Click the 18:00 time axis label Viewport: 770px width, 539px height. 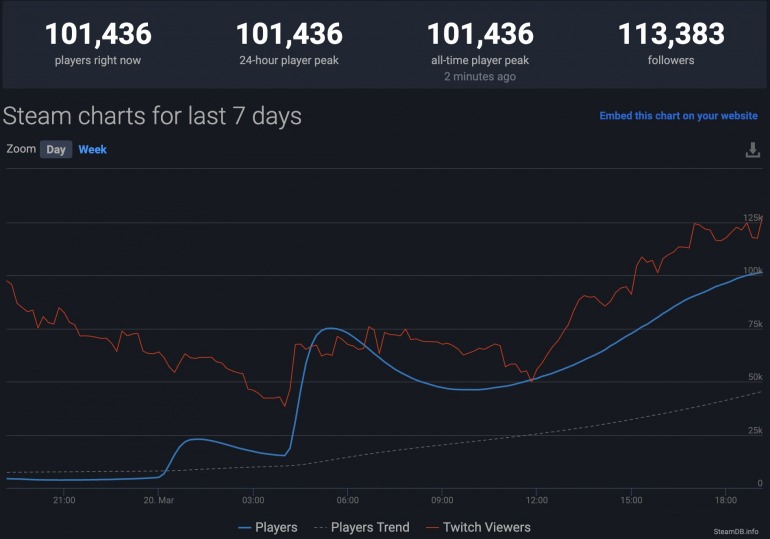[726, 499]
